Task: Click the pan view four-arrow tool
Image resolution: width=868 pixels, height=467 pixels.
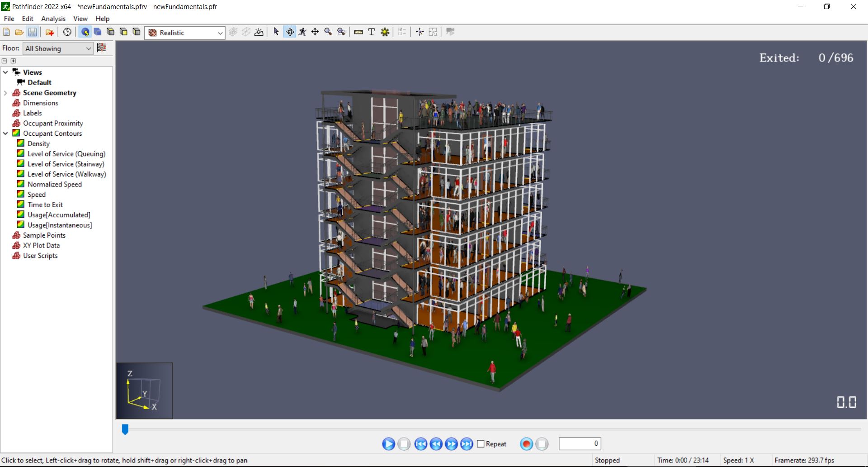Action: tap(315, 32)
